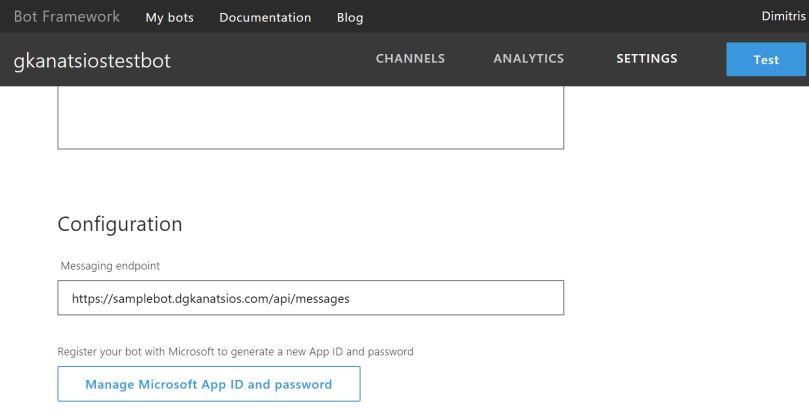Click the Register your bot hint text

[235, 352]
